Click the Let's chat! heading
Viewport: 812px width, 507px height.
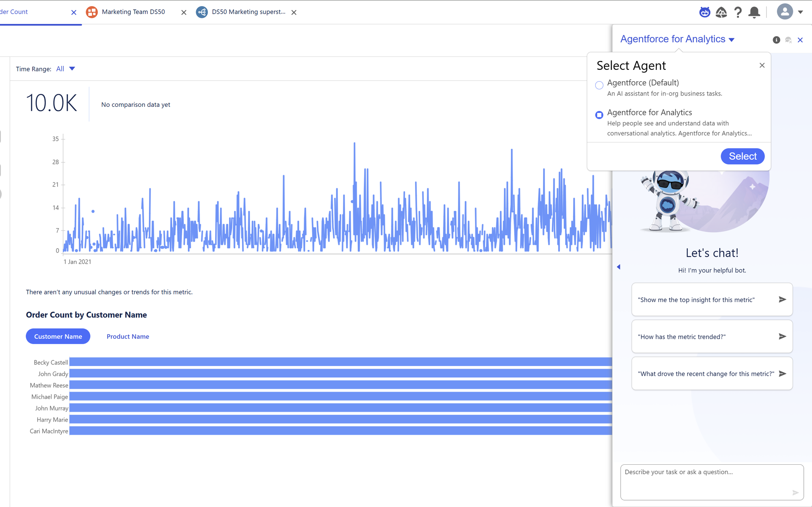(x=712, y=253)
